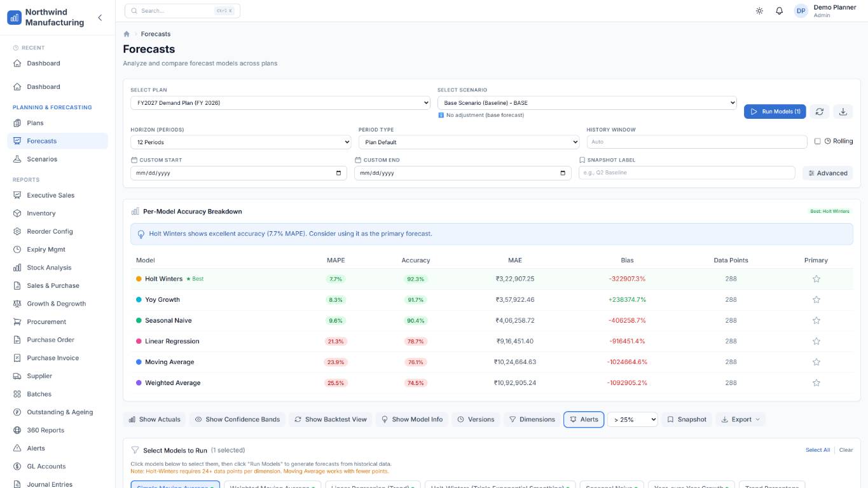
Task: Click the orange Holt Winters color dot
Action: [x=139, y=279]
